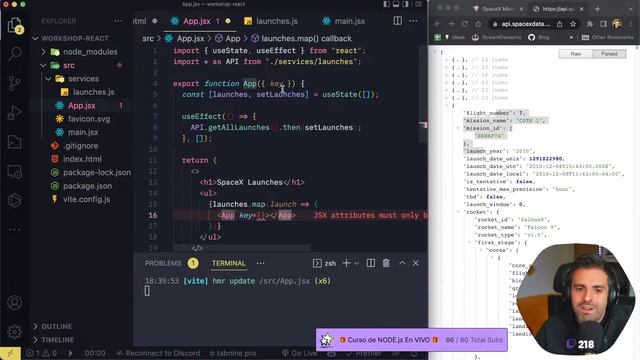The image size is (640, 360).
Task: Switch JSON viewer to Parsed
Action: [609, 54]
